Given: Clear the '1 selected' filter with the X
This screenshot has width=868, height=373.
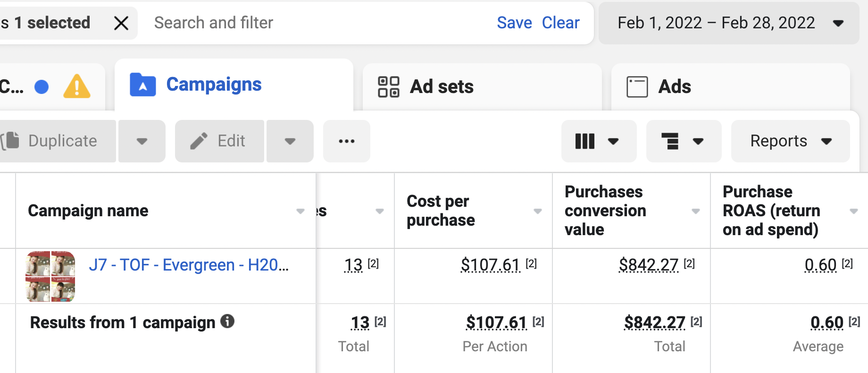Looking at the screenshot, I should click(x=121, y=23).
